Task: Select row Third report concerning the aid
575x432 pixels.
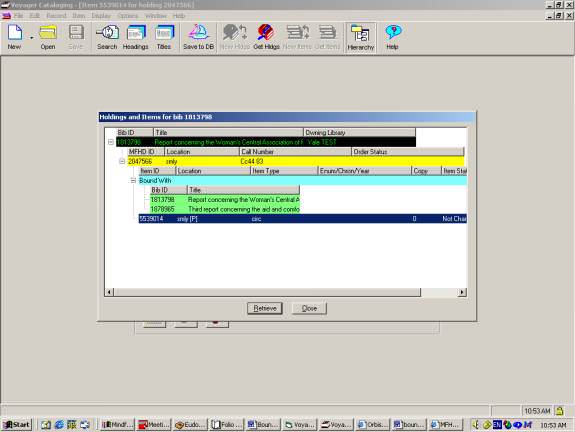Action: pos(225,209)
